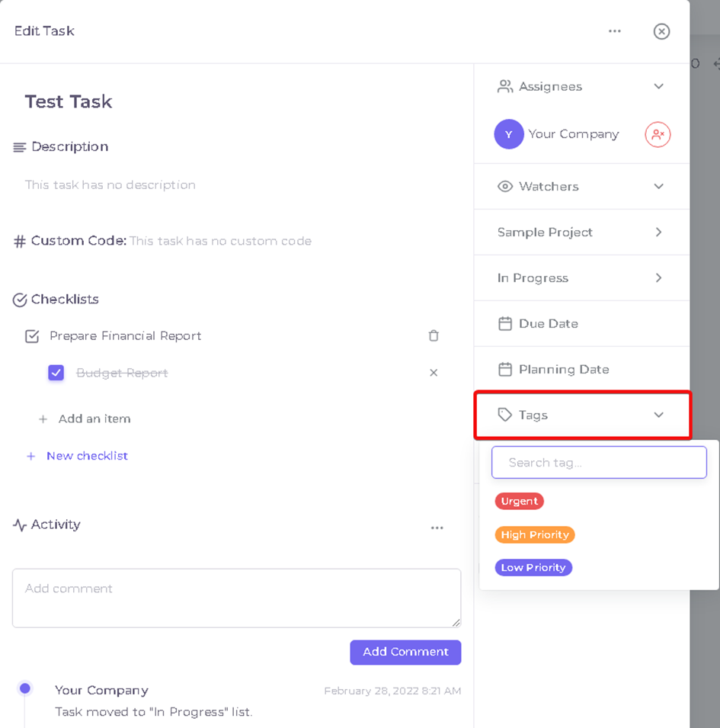Image resolution: width=720 pixels, height=728 pixels.
Task: Click the Search tag input field
Action: coord(599,463)
